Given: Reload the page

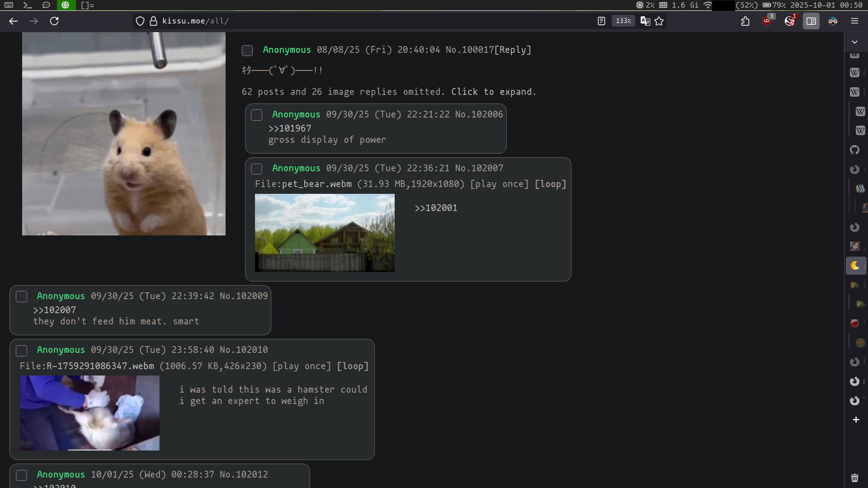Looking at the screenshot, I should [54, 21].
